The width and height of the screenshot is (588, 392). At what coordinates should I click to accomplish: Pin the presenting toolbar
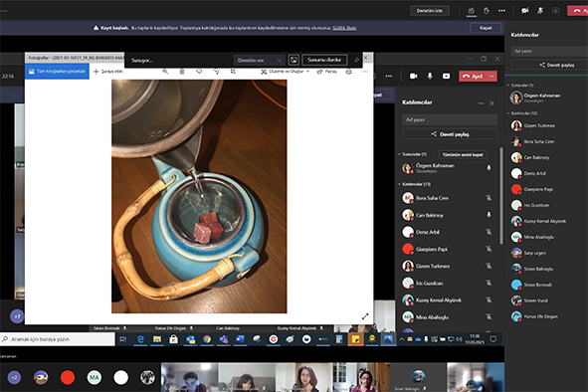click(356, 60)
